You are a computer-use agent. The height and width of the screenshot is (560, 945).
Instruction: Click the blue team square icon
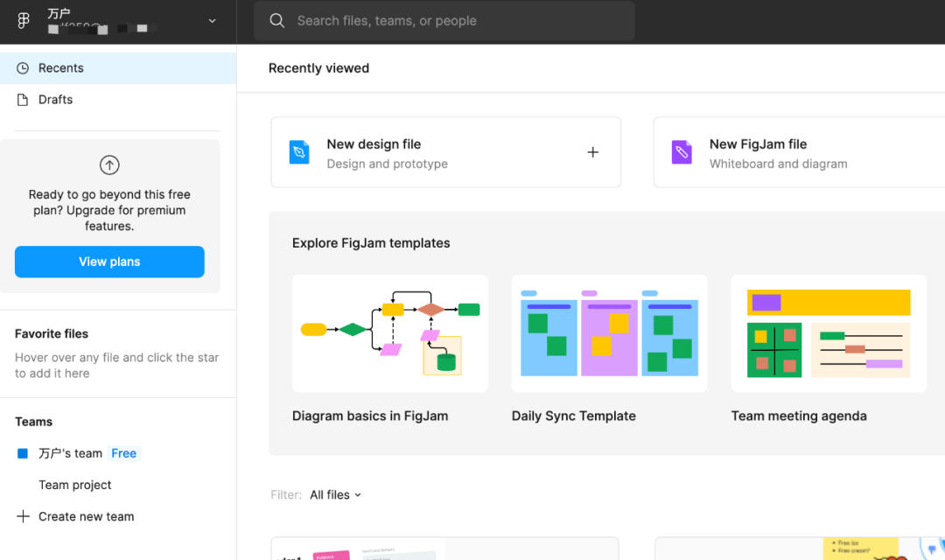click(x=23, y=453)
